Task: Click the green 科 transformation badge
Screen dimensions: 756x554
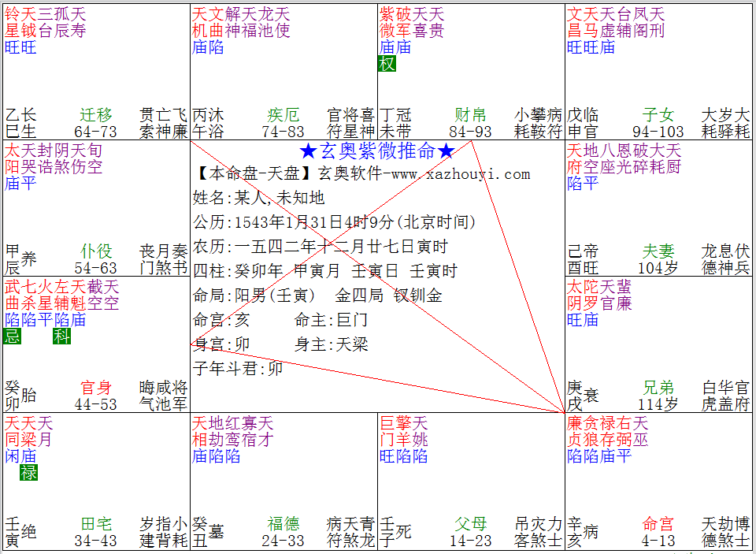Action: pyautogui.click(x=61, y=336)
